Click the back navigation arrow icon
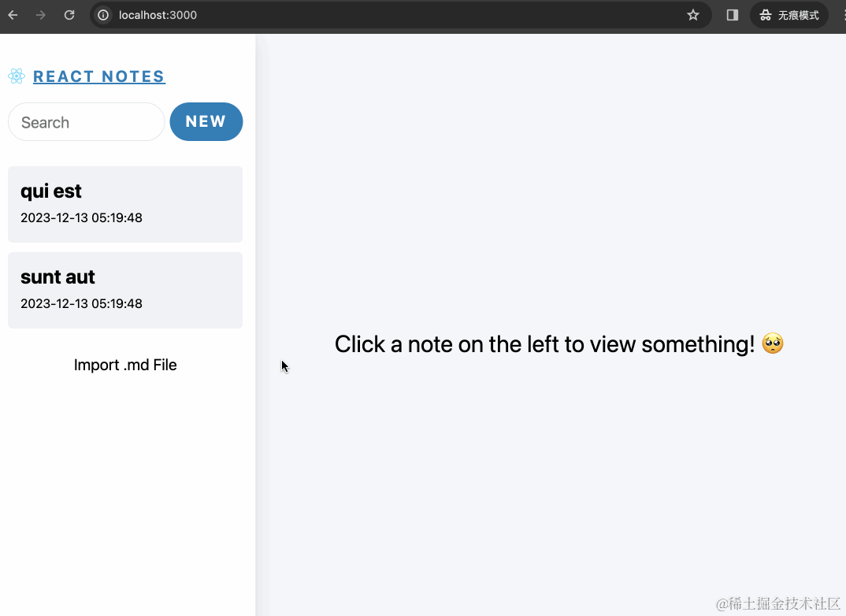The width and height of the screenshot is (846, 616). pyautogui.click(x=12, y=14)
